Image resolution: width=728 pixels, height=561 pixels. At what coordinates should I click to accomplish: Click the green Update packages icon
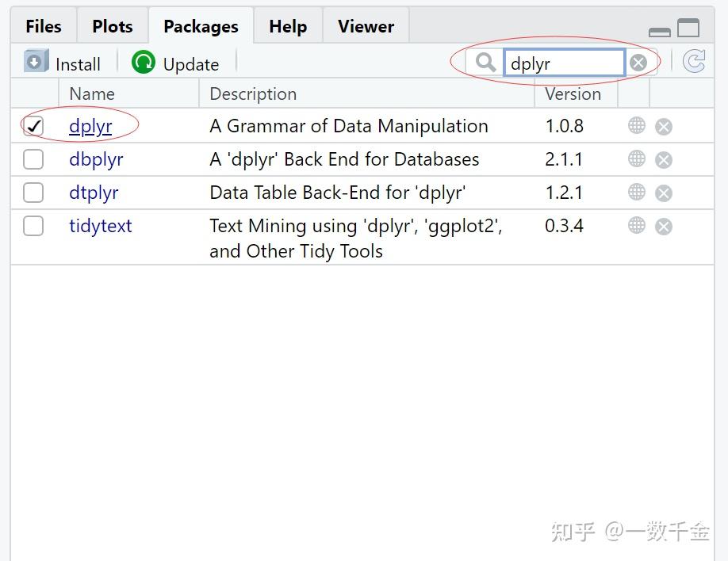(144, 62)
